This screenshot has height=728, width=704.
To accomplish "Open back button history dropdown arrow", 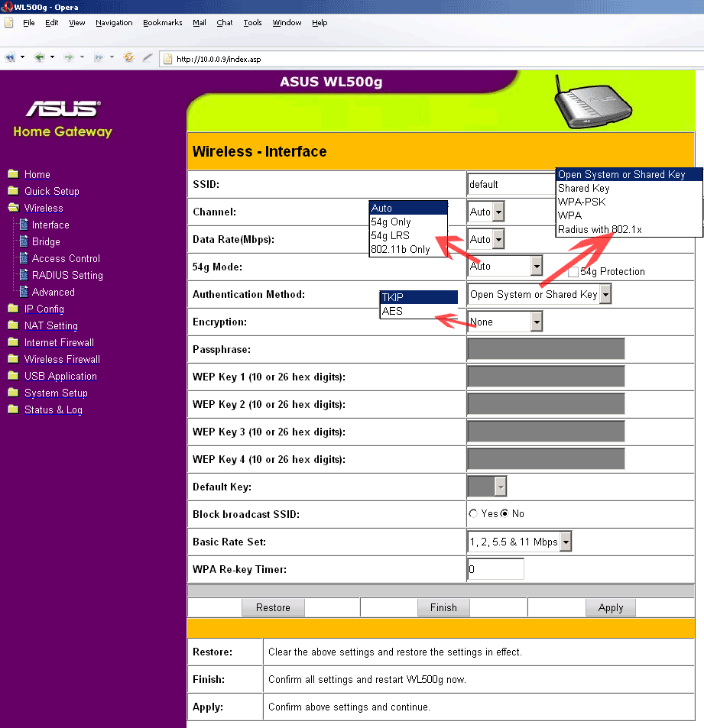I will pos(52,57).
